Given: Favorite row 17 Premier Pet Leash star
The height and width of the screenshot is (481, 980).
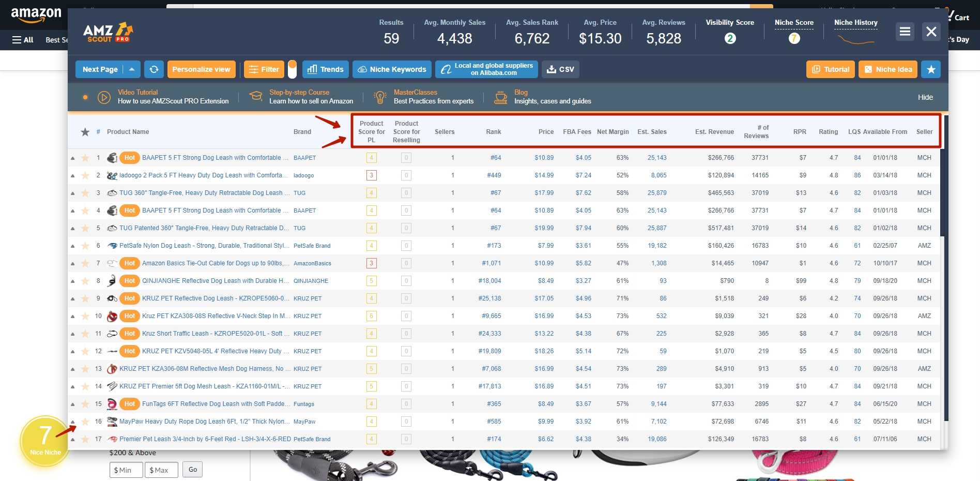Looking at the screenshot, I should (x=85, y=439).
